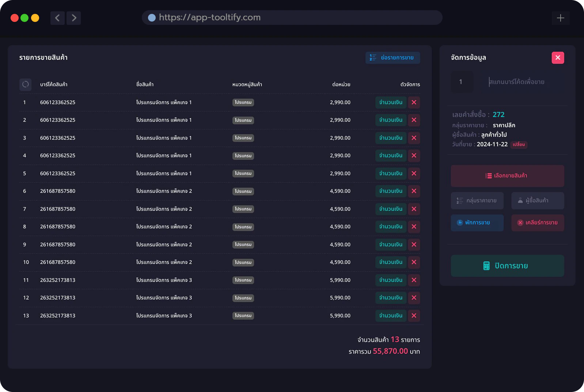Viewport: 584px width, 392px height.
Task: Click the browser forward arrow
Action: [x=74, y=18]
